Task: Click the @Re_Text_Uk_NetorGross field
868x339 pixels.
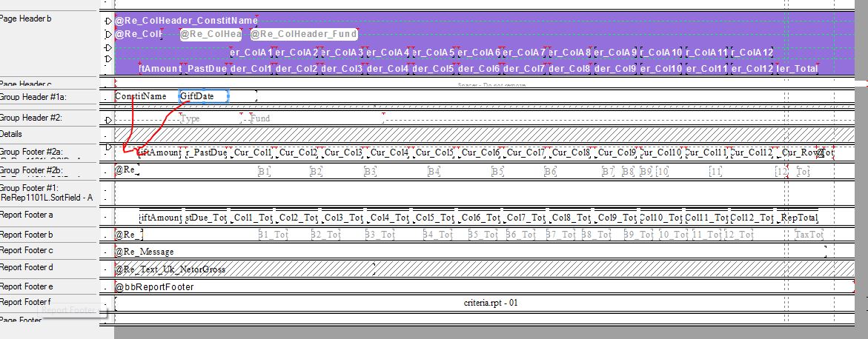Action: (245, 269)
